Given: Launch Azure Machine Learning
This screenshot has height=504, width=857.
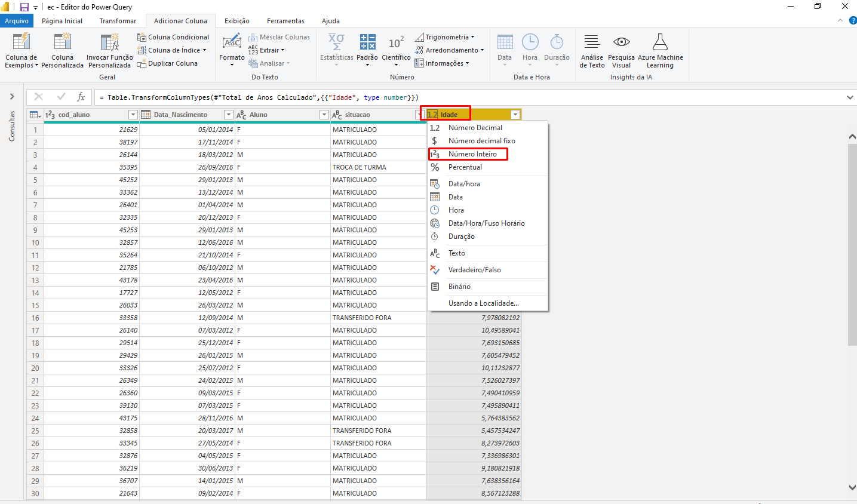Looking at the screenshot, I should coord(660,50).
